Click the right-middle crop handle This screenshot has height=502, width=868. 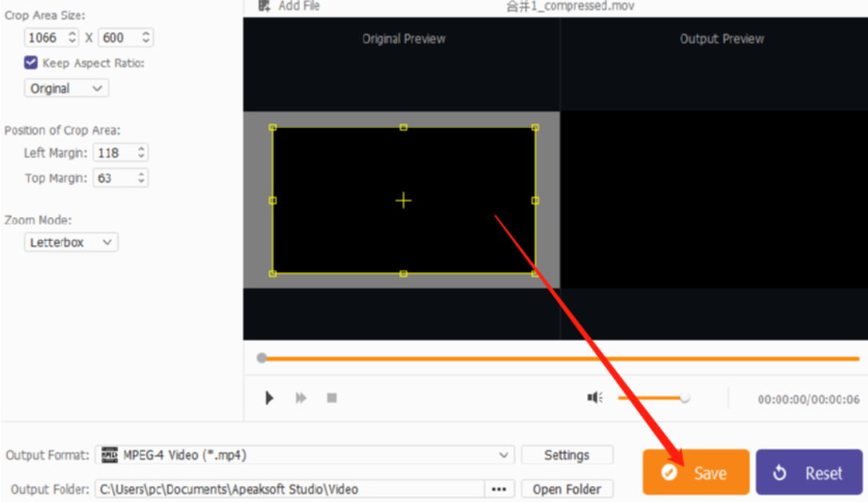(x=535, y=200)
